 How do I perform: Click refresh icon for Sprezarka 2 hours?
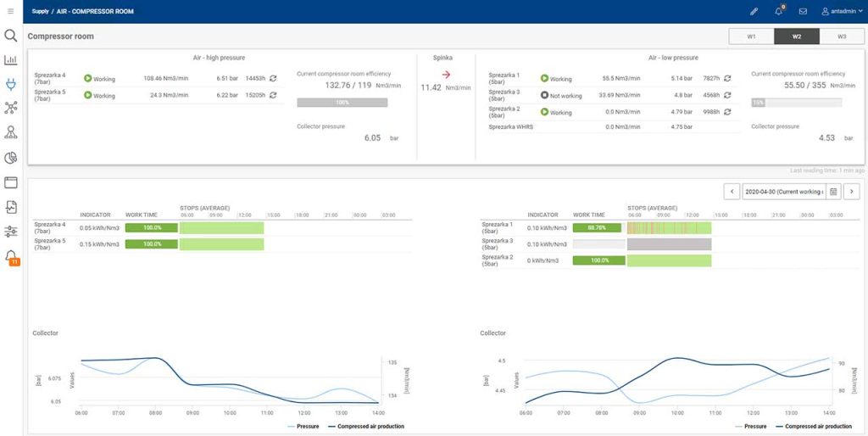pos(727,112)
